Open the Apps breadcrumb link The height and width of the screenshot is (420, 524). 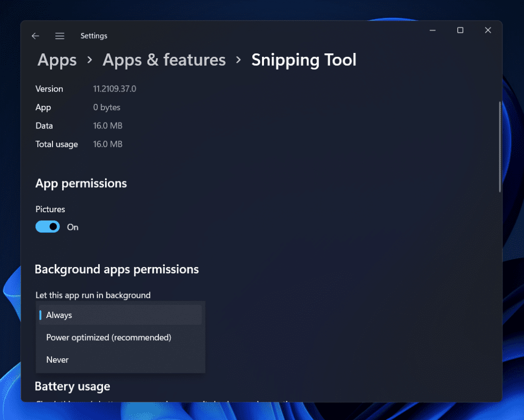pos(56,60)
